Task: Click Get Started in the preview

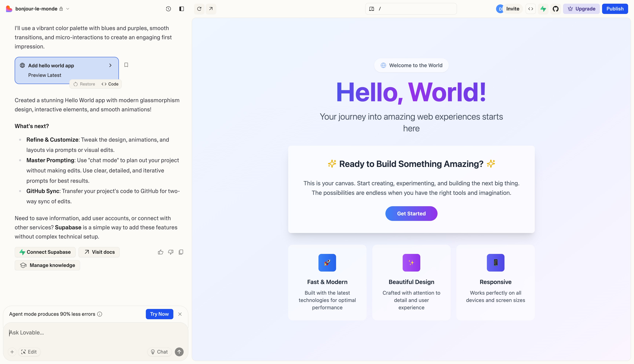Action: 411,214
